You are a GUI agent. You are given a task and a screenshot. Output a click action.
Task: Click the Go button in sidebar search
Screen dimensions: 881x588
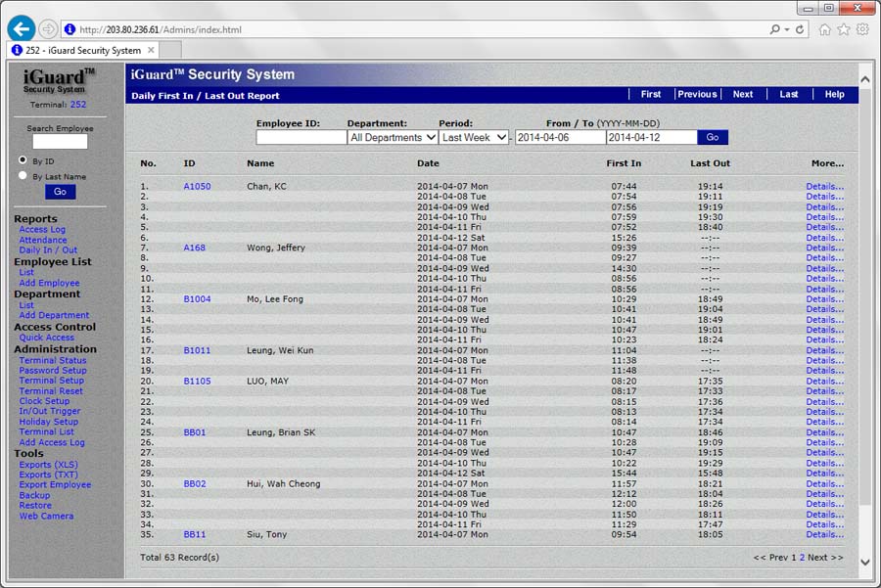click(x=60, y=192)
